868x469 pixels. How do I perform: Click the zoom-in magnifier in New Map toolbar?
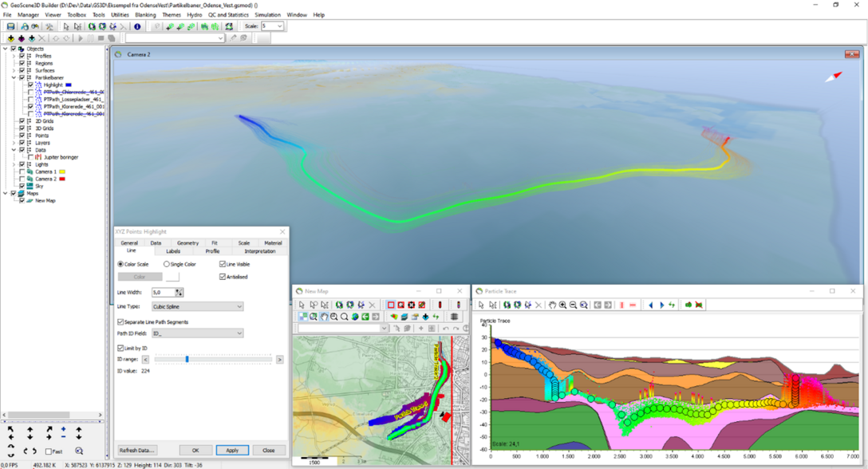333,317
